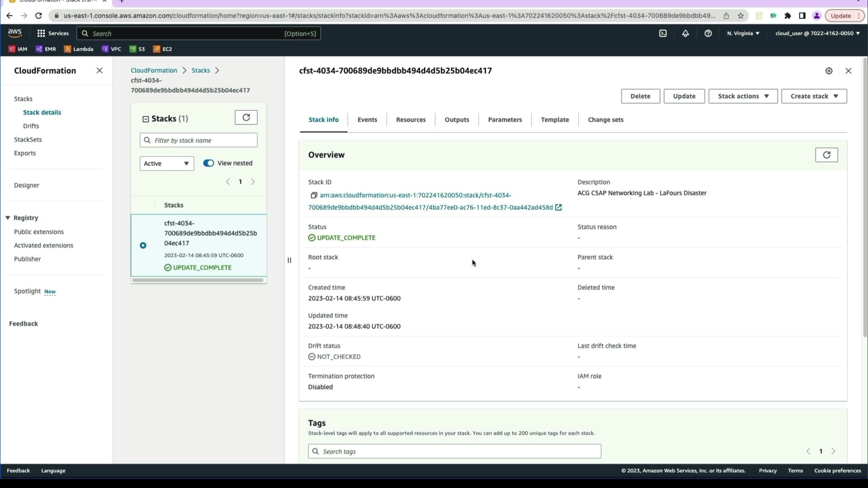Open AWS CloudShell icon in header
Image resolution: width=868 pixels, height=488 pixels.
[x=663, y=33]
